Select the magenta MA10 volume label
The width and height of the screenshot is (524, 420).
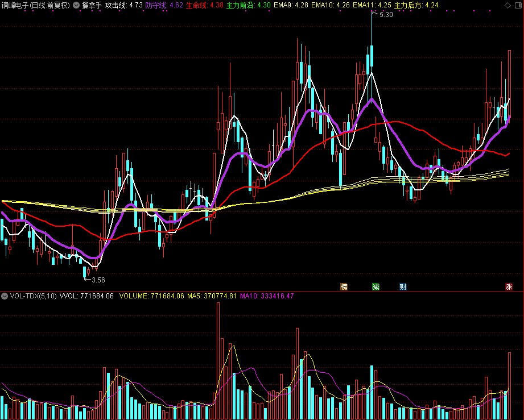tap(267, 296)
